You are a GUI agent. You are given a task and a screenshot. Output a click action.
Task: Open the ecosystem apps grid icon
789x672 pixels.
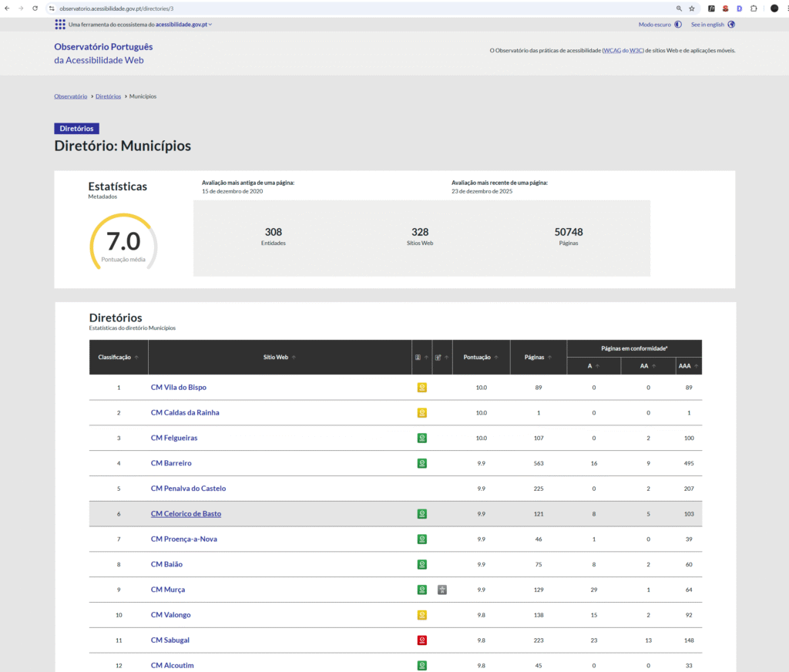click(60, 25)
